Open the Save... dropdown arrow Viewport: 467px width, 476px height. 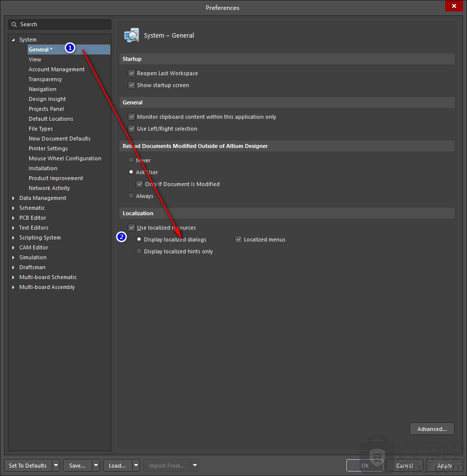pyautogui.click(x=96, y=466)
